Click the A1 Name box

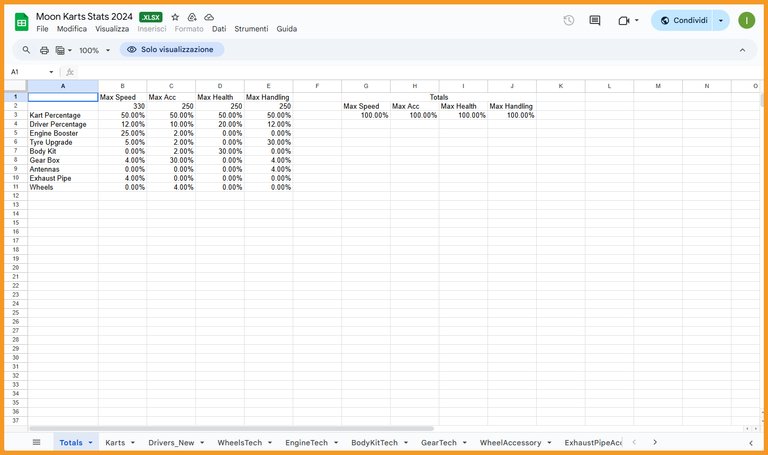(29, 72)
